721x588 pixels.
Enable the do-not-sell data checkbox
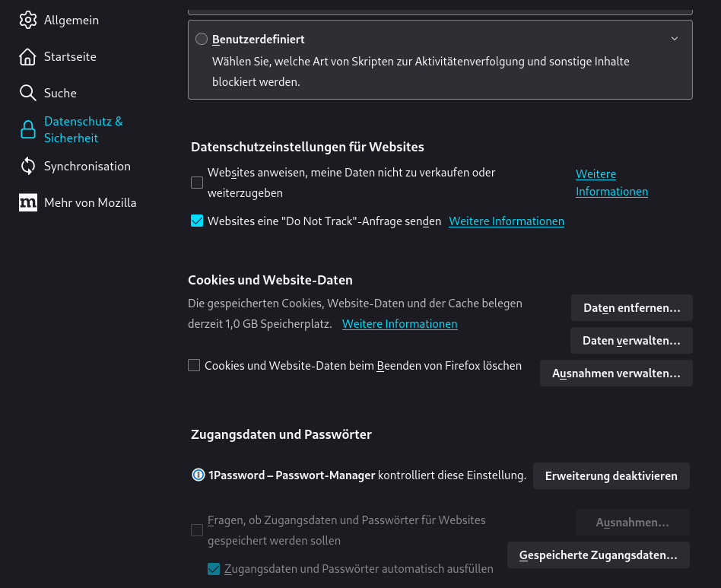tap(197, 183)
